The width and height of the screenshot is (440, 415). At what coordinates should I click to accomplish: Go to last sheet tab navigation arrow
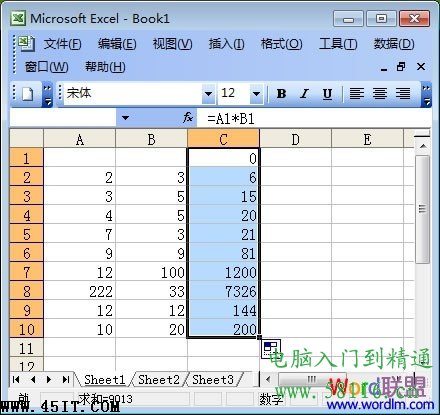(66, 379)
